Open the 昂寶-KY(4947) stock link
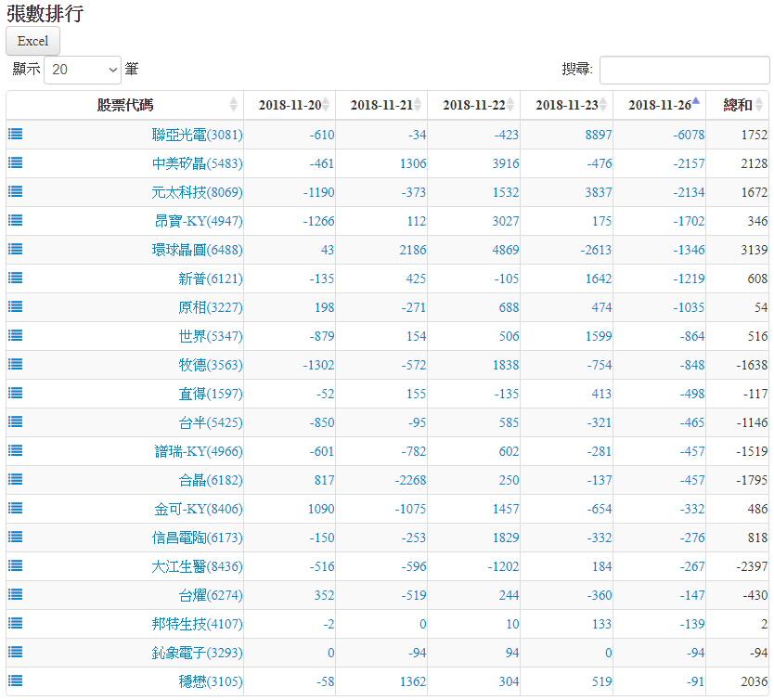This screenshot has width=774, height=700. (x=199, y=221)
